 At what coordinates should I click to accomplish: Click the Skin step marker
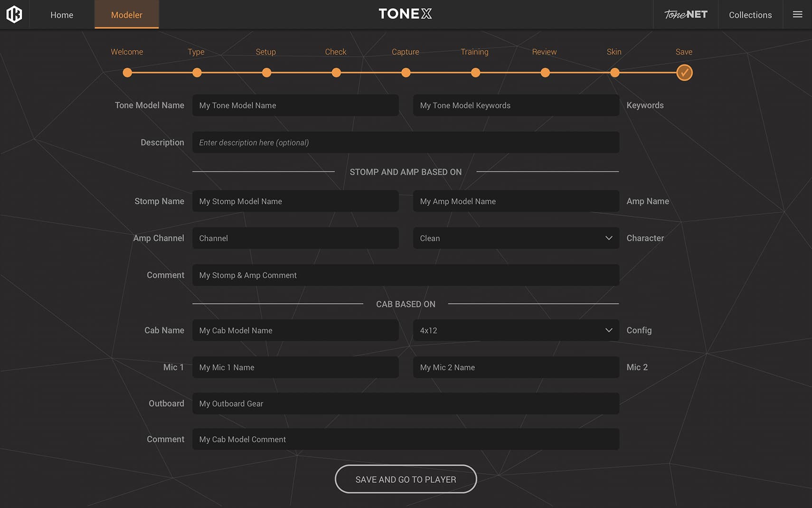click(x=614, y=73)
